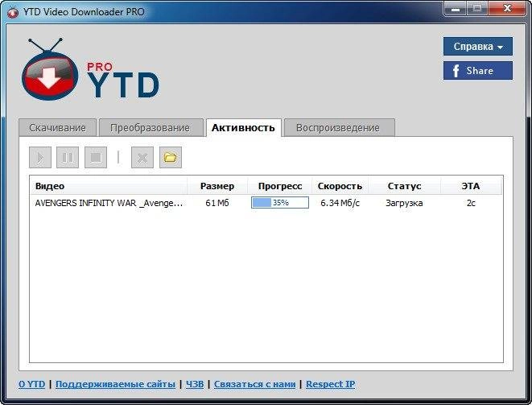Click the stop download toolbar icon
532x405 pixels.
96,157
